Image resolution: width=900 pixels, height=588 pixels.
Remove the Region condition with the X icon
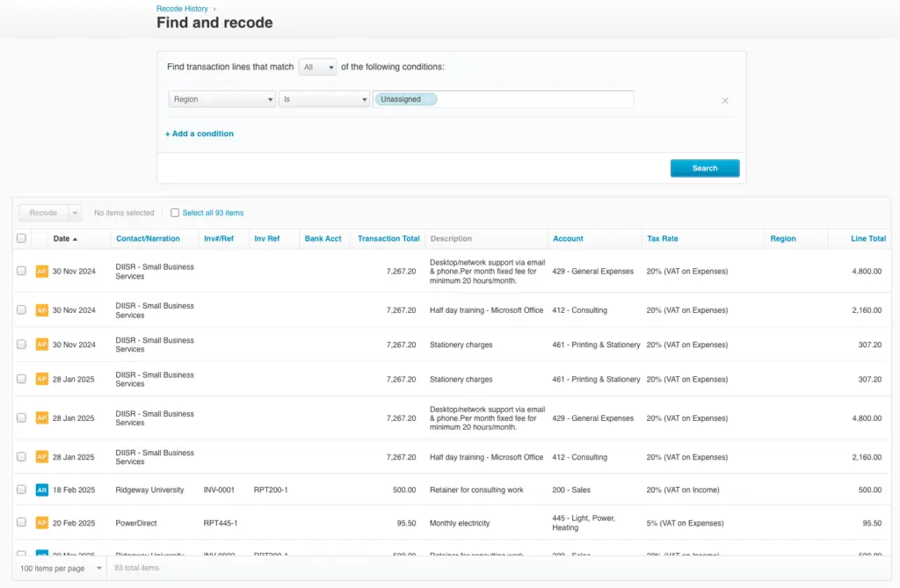[725, 100]
